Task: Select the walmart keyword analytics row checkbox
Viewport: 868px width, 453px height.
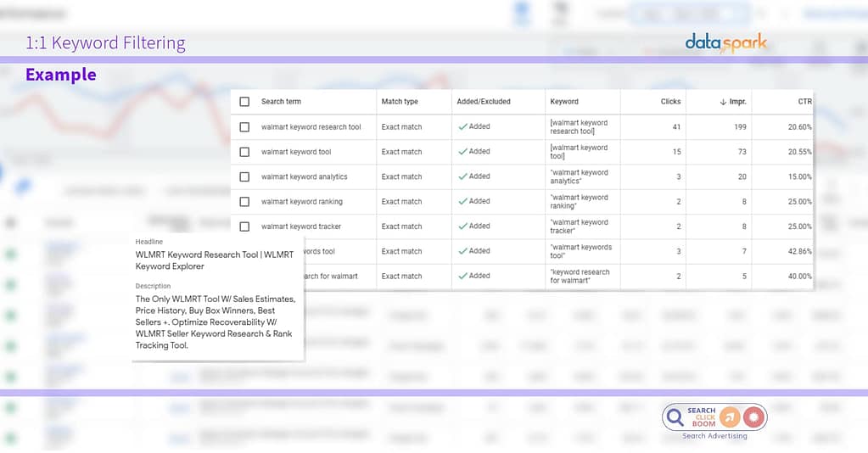Action: [x=244, y=176]
